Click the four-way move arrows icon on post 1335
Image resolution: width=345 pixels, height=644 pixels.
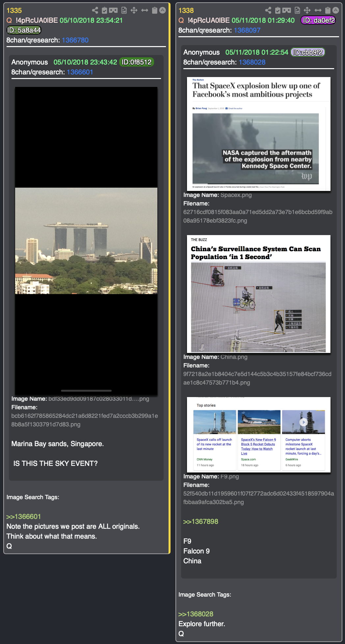[134, 11]
